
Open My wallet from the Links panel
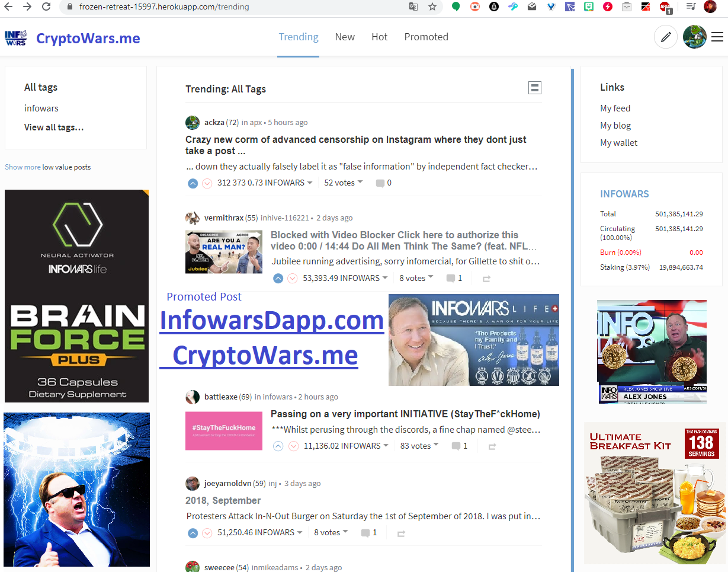pos(618,142)
